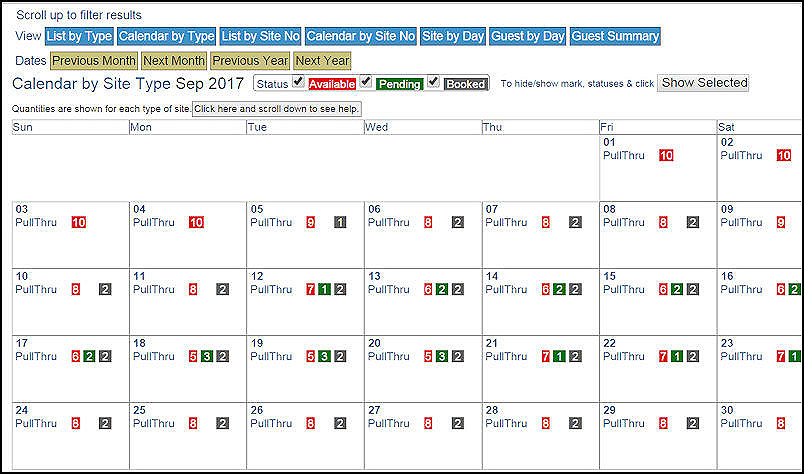Click the gray booked count on September 05
The image size is (804, 474).
point(340,222)
